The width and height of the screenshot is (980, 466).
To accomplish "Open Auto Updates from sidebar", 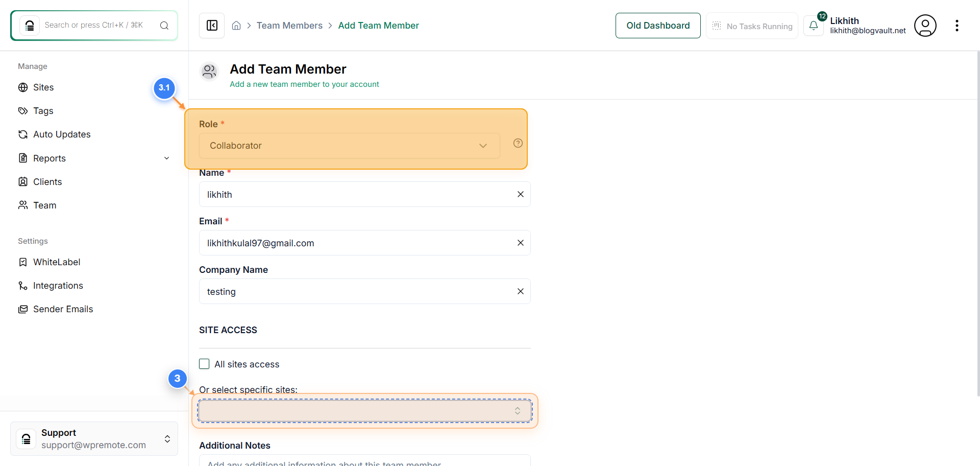I will click(x=61, y=134).
